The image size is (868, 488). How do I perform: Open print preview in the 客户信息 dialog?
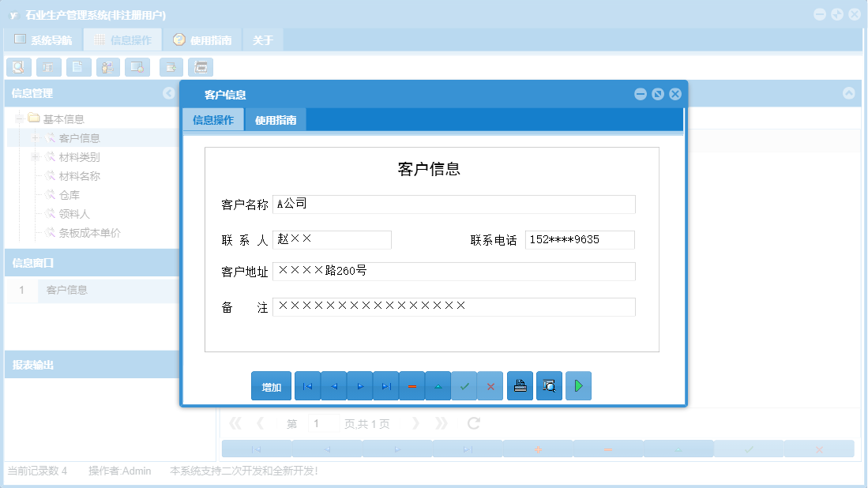pos(549,385)
